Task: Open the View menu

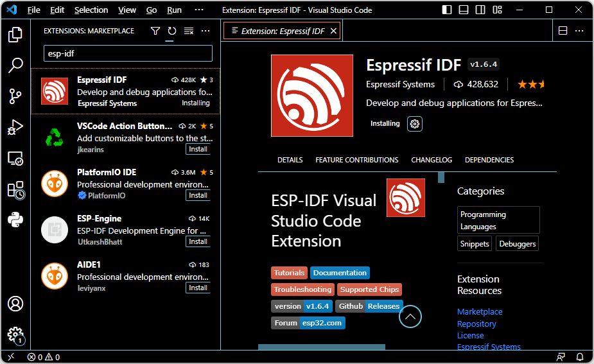Action: (x=127, y=10)
